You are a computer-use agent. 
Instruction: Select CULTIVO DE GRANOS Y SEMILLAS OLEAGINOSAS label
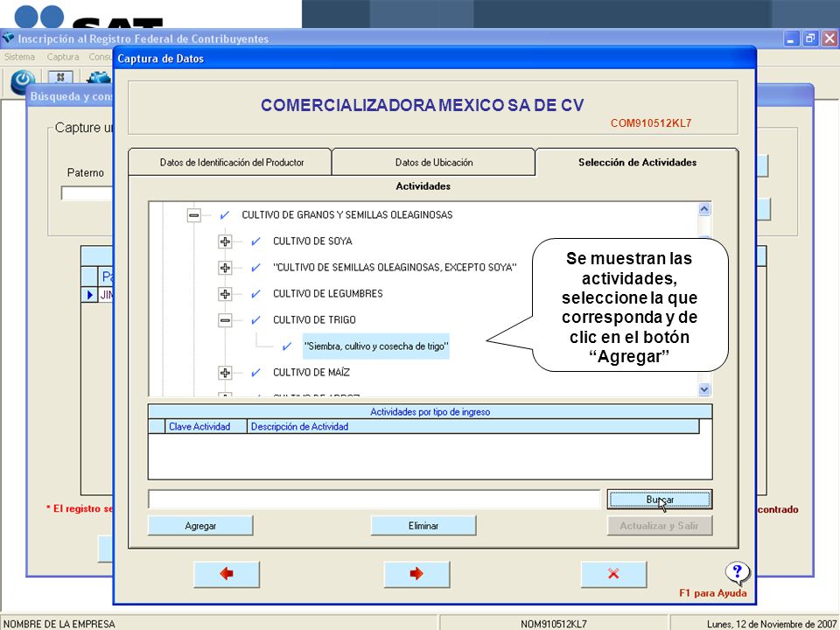tap(347, 215)
